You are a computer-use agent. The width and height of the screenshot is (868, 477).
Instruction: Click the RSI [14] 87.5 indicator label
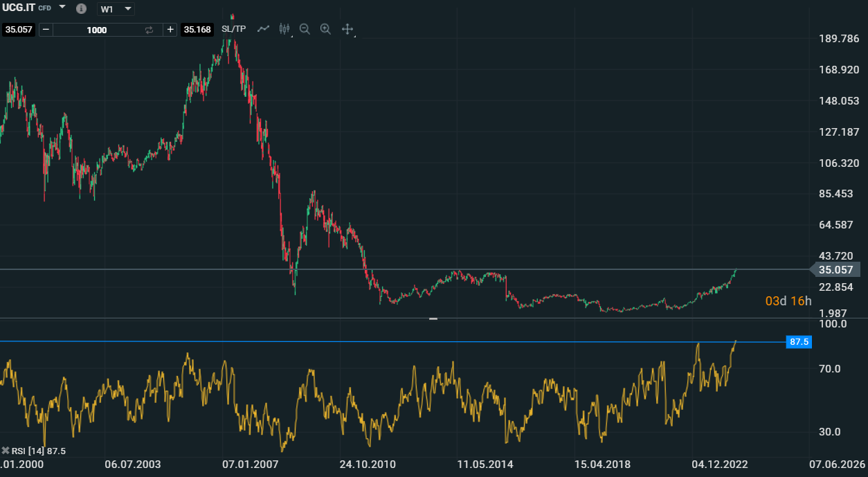(39, 451)
